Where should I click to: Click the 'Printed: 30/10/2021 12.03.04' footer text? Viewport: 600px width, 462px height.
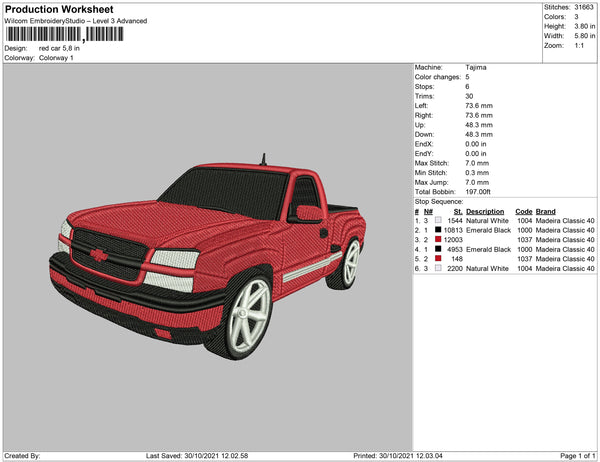[x=398, y=456]
